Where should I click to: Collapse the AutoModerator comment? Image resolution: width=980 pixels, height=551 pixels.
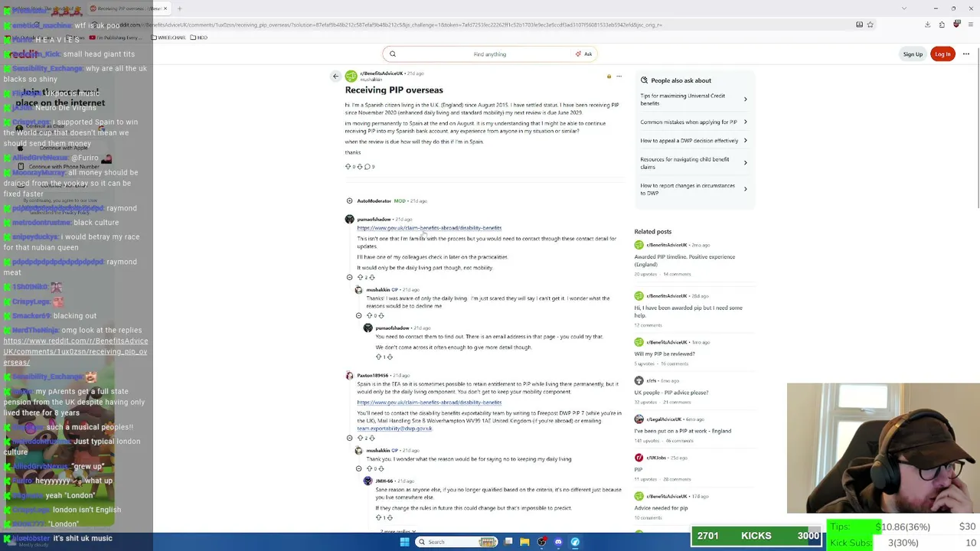(x=350, y=201)
